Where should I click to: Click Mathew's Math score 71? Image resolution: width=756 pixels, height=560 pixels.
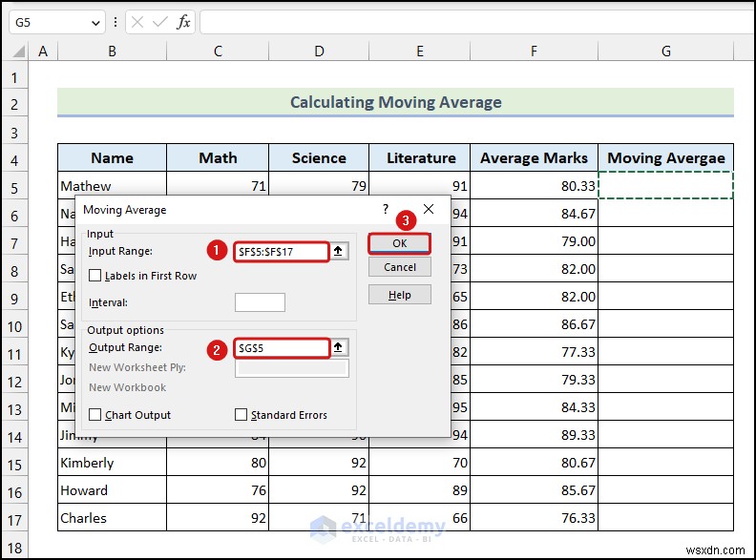[218, 185]
